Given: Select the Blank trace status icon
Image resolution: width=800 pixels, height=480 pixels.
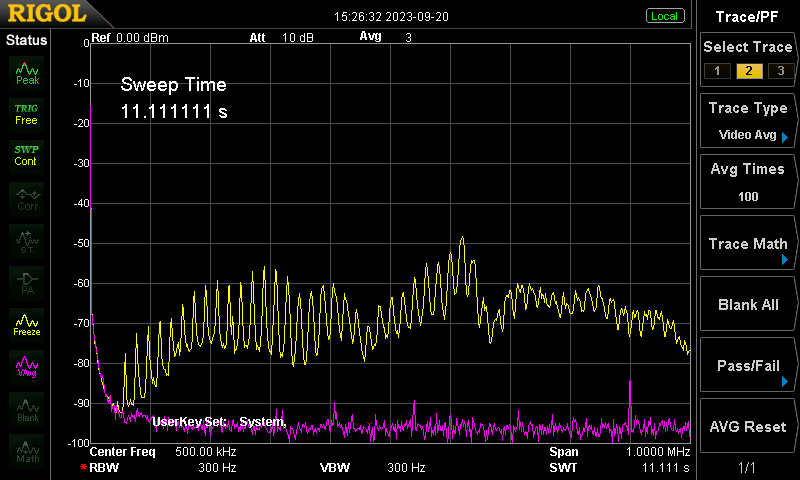Looking at the screenshot, I should (x=27, y=410).
